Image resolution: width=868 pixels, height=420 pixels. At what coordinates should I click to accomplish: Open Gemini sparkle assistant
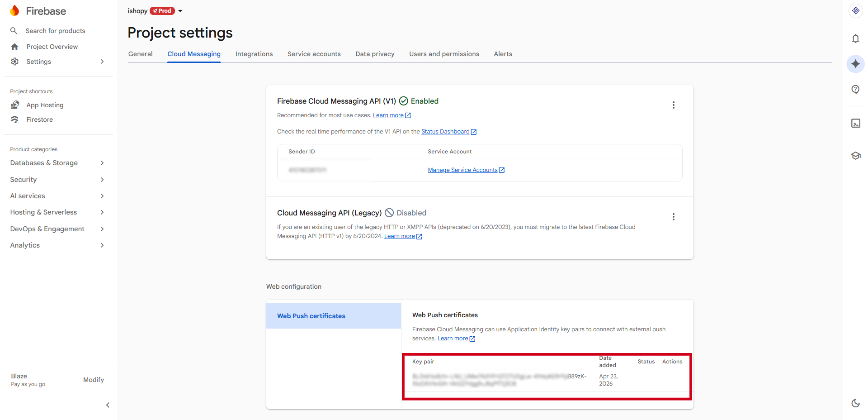tap(855, 64)
